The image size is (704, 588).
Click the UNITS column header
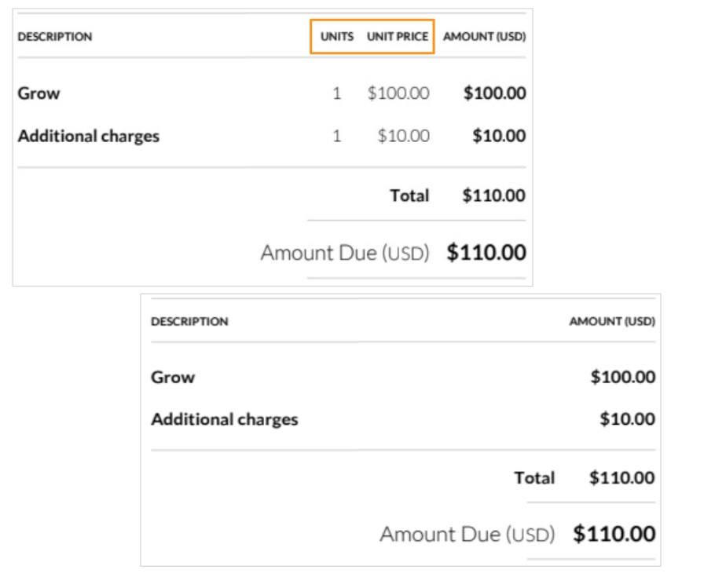pyautogui.click(x=336, y=37)
